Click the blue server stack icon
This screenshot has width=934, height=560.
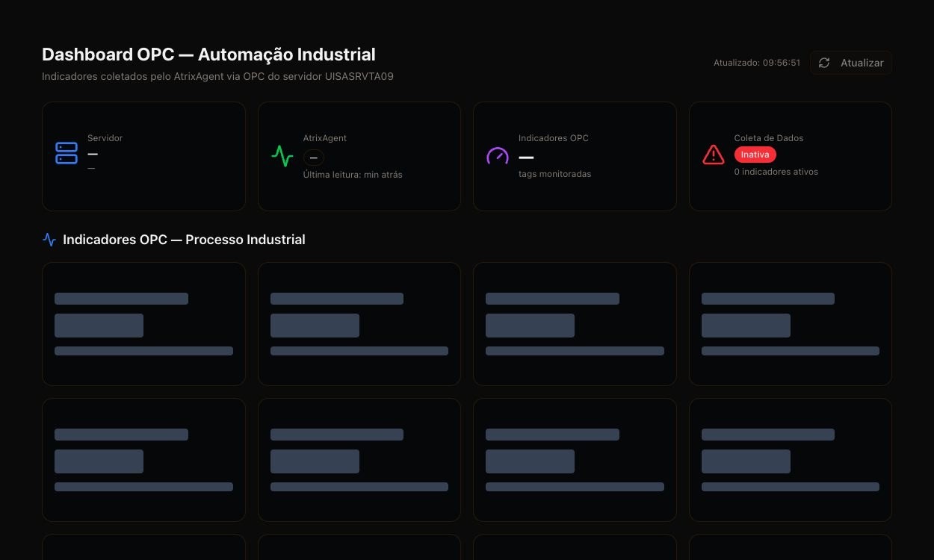67,153
